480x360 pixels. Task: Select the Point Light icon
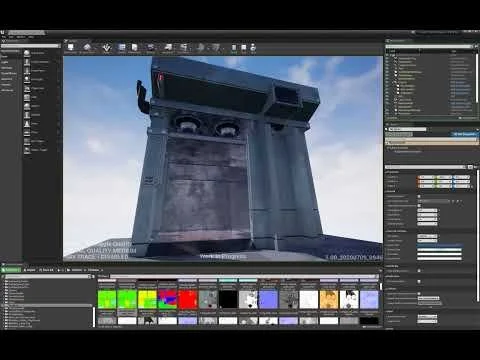coord(27,80)
